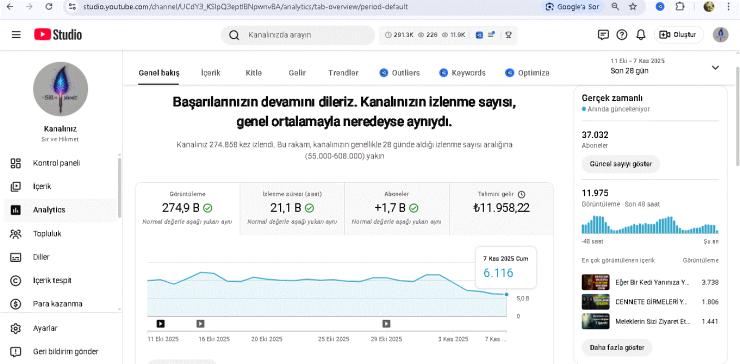Click the account avatar in Studio header
Image resolution: width=740 pixels, height=364 pixels.
[720, 34]
